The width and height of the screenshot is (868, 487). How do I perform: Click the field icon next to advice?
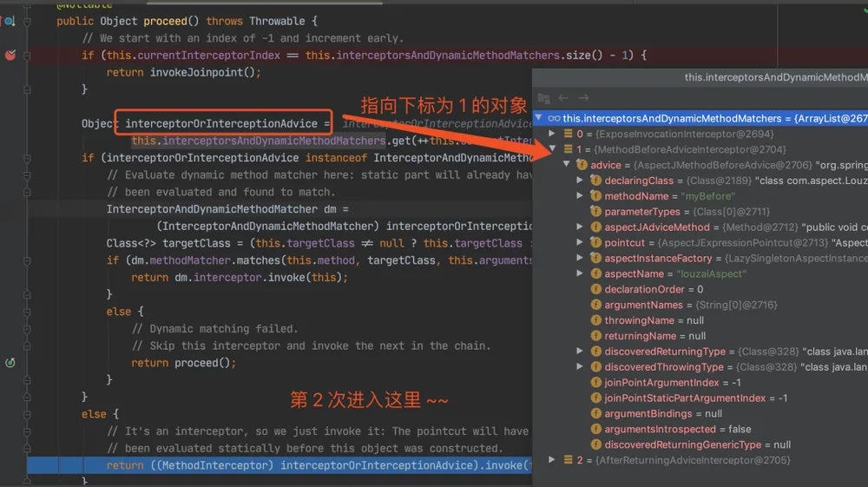click(x=582, y=165)
